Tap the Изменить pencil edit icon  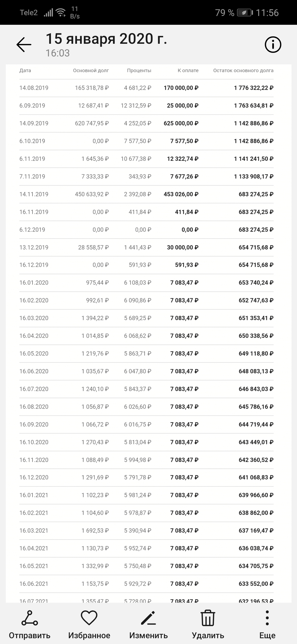pos(148,618)
